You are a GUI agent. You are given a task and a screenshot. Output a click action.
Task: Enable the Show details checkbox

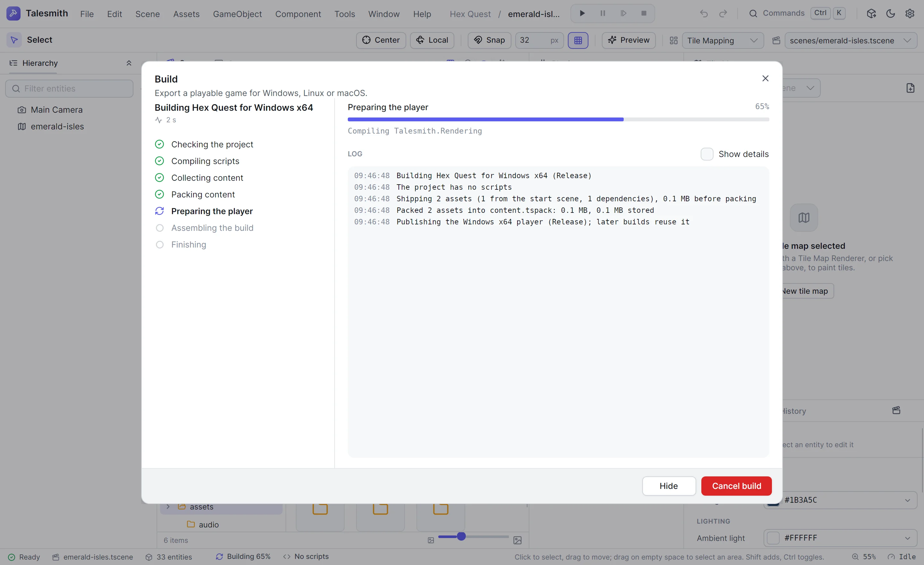pyautogui.click(x=707, y=154)
